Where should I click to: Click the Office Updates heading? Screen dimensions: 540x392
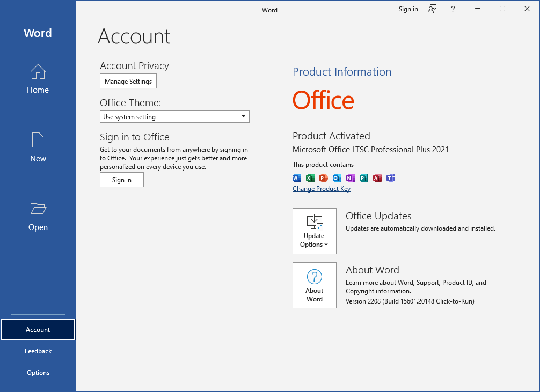point(378,216)
